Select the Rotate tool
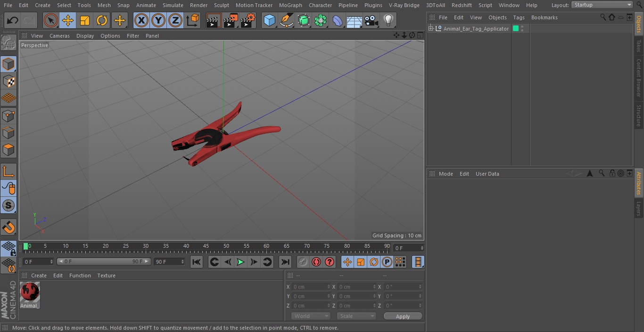The height and width of the screenshot is (332, 644). click(102, 20)
